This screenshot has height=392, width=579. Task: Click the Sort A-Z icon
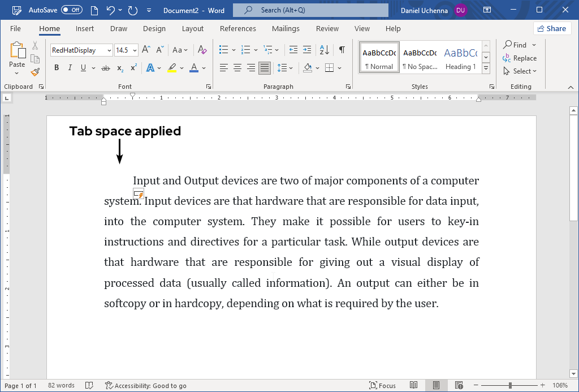click(x=325, y=50)
